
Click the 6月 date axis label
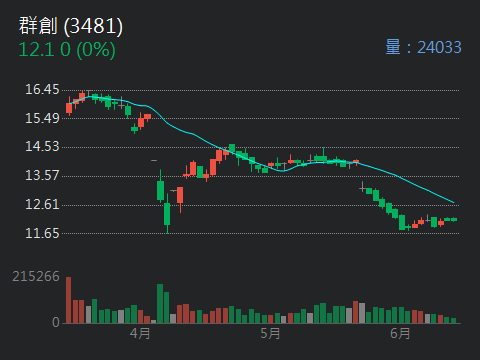pos(400,333)
